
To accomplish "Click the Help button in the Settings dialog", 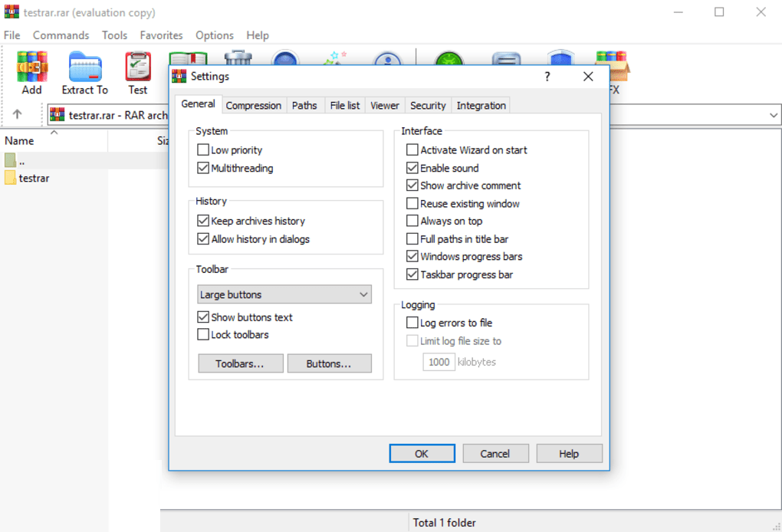I will point(569,453).
